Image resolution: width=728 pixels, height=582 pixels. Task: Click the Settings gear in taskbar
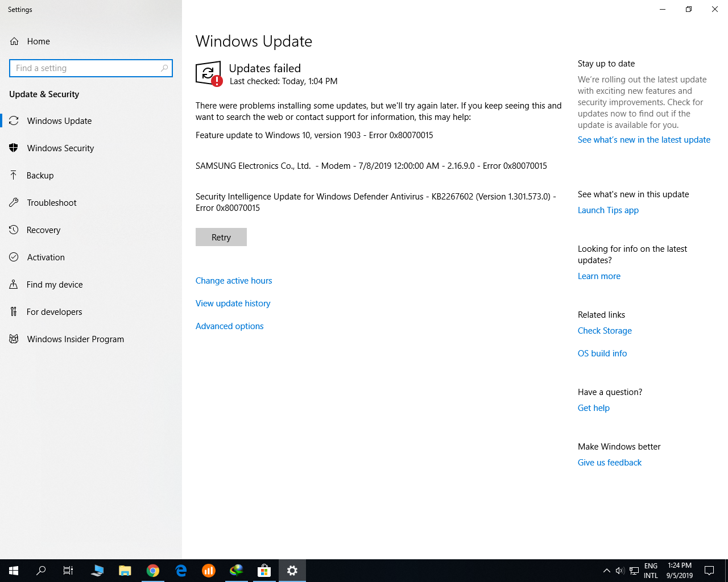292,571
